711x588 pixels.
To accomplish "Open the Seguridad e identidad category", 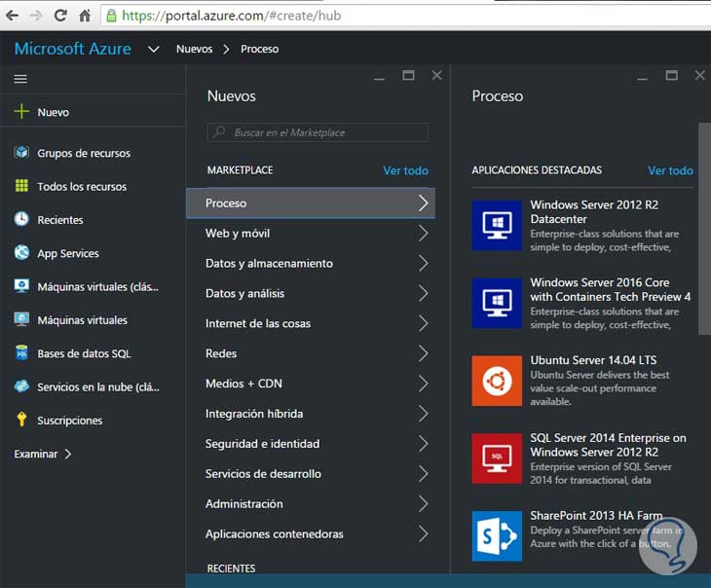I will 311,443.
